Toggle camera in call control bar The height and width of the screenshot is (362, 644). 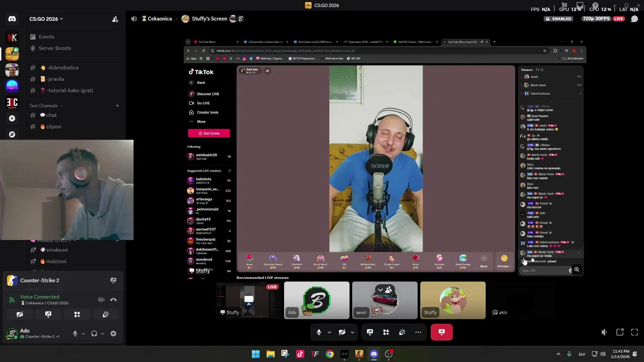pyautogui.click(x=342, y=332)
